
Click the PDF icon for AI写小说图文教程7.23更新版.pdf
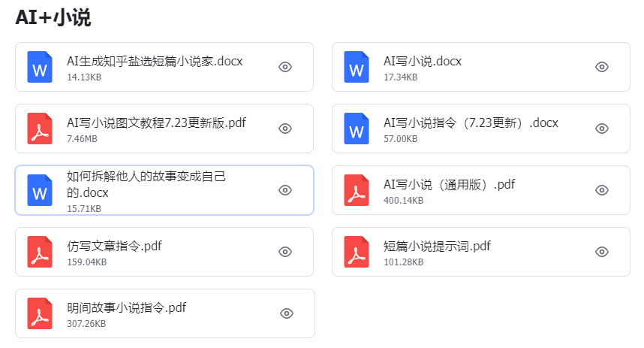40,129
